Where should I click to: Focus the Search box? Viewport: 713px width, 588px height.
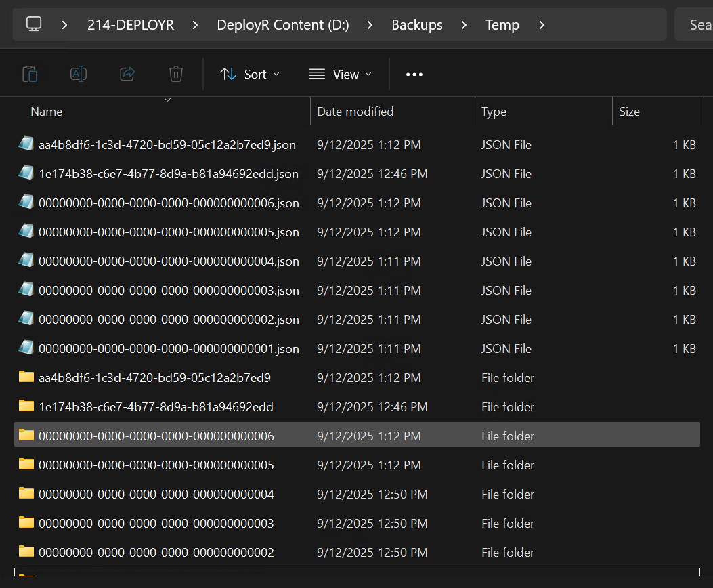(x=694, y=24)
